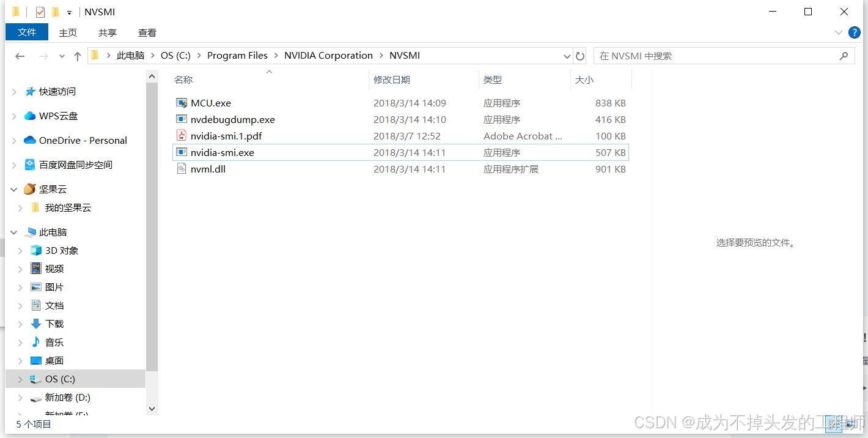Click the OS (C:) breadcrumb in address bar
Image resolution: width=868 pixels, height=438 pixels.
coord(176,56)
